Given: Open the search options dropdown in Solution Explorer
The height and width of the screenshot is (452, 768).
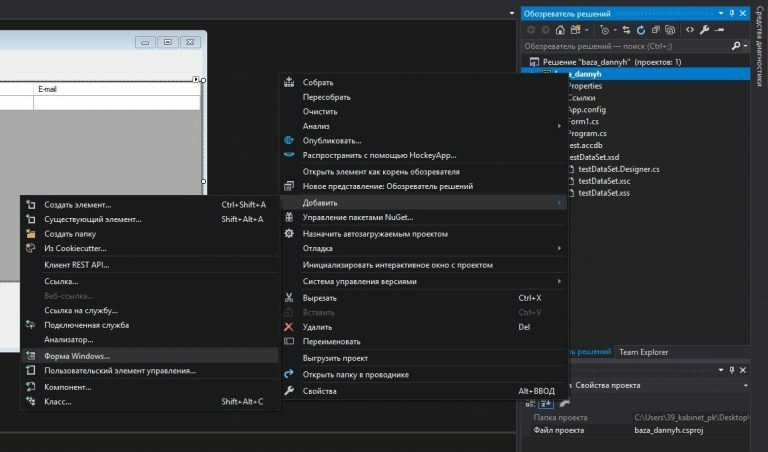Looking at the screenshot, I should tap(745, 46).
